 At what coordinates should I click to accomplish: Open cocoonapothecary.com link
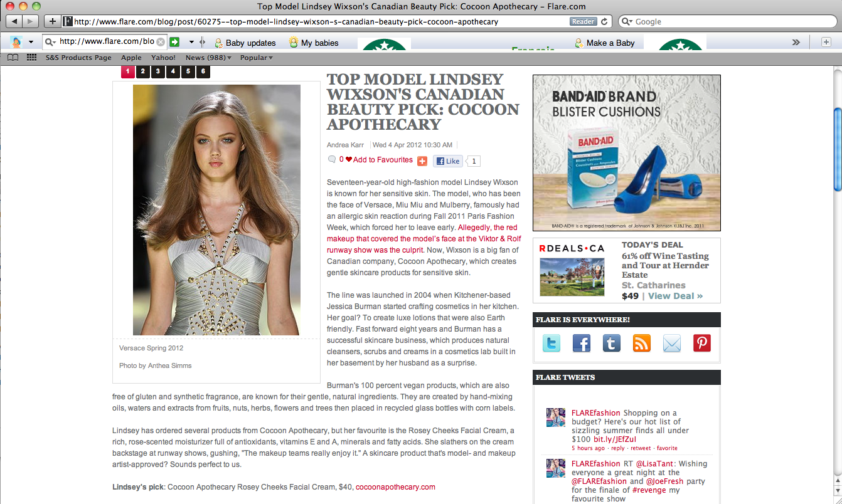(x=395, y=487)
